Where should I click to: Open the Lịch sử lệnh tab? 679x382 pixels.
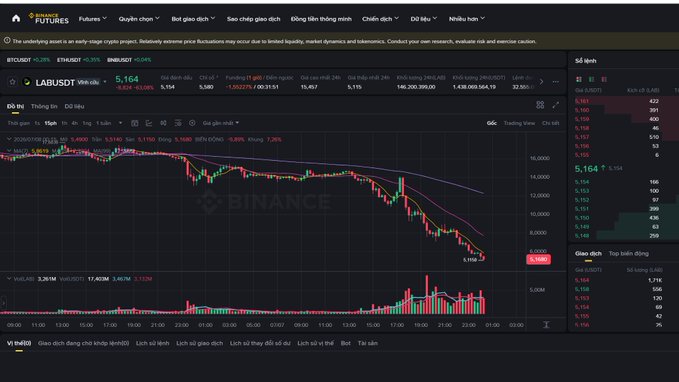tap(152, 343)
